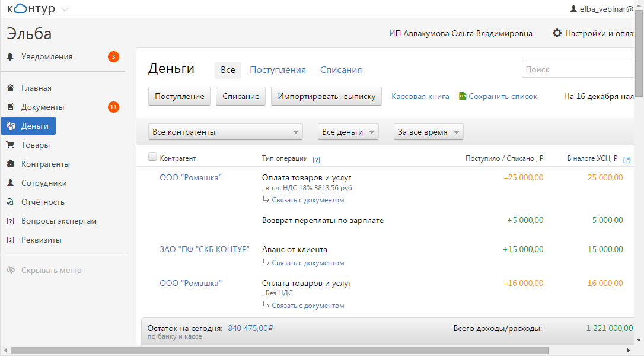Open Деньги section in sidebar
The width and height of the screenshot is (644, 356).
click(x=28, y=126)
